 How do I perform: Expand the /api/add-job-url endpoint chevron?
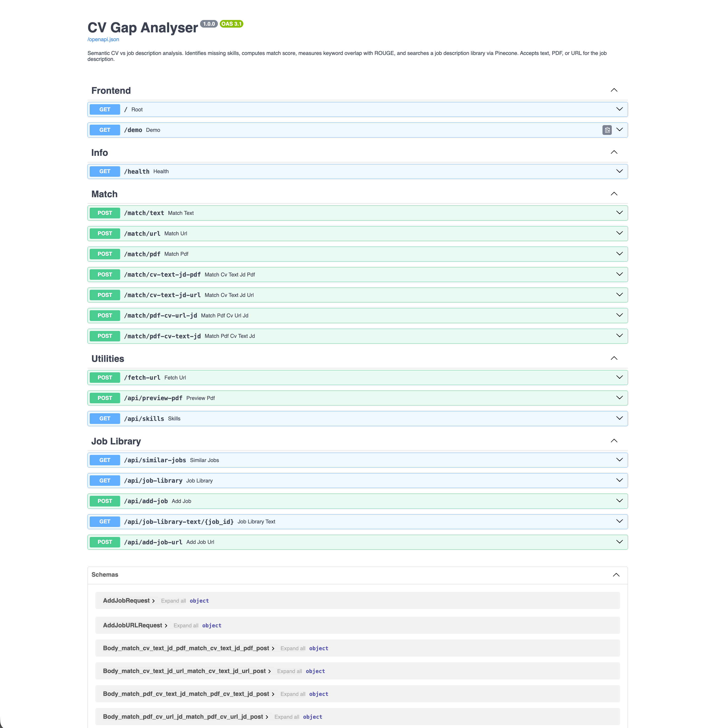coord(619,542)
